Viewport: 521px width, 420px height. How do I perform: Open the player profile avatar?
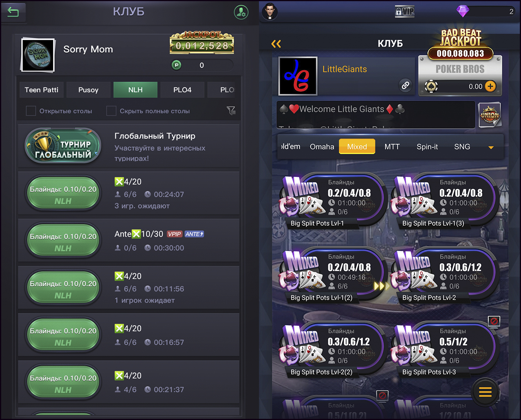tap(270, 11)
